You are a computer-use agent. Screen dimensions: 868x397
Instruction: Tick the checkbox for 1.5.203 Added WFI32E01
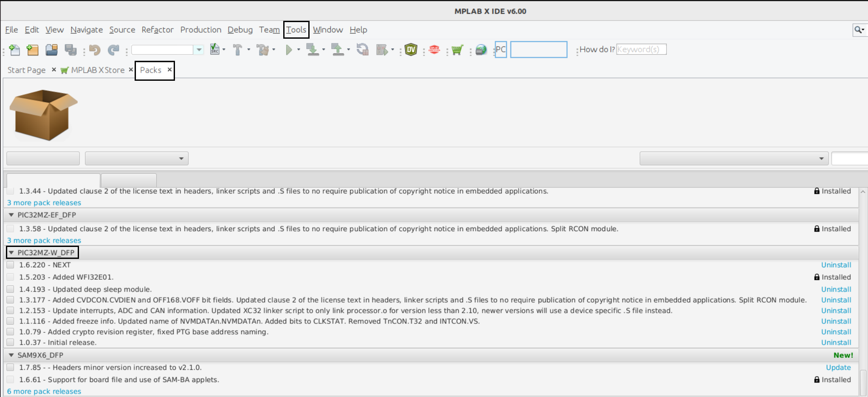(11, 277)
